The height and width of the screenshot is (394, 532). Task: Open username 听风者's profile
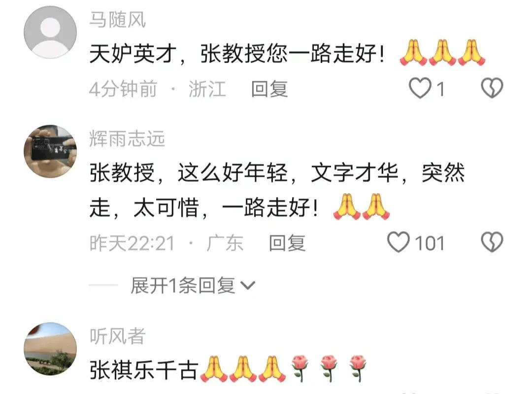117,336
